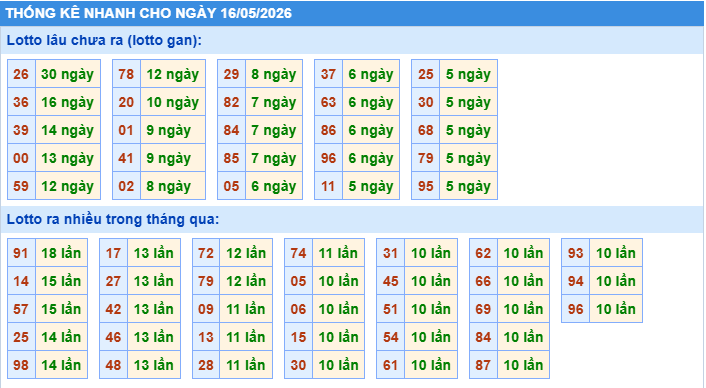The height and width of the screenshot is (388, 706).
Task: Click lotto number 72 in the frequency table
Action: (206, 253)
